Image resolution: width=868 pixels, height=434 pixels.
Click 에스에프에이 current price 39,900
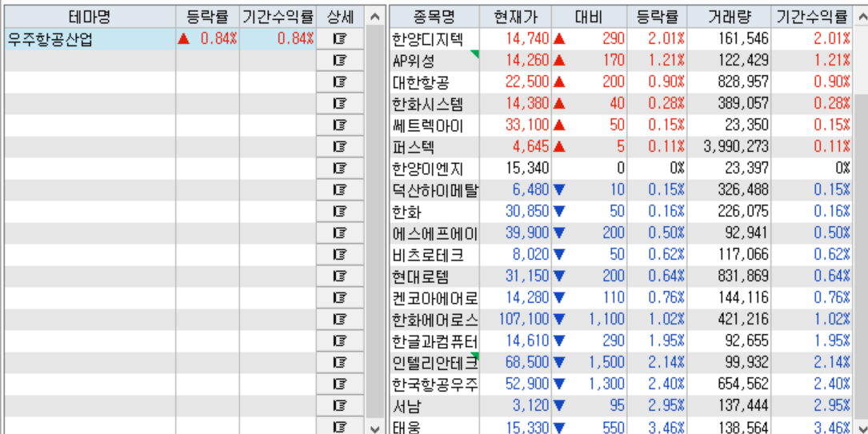coord(527,233)
